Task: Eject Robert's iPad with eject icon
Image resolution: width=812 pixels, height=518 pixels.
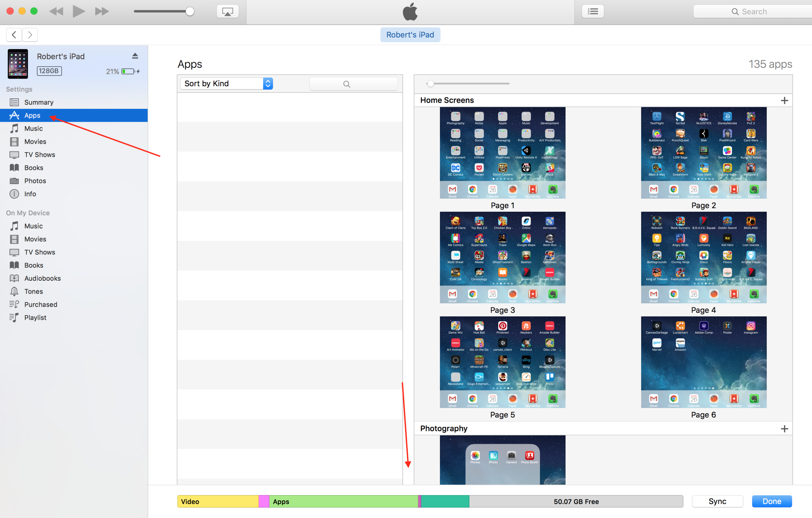Action: pos(135,56)
